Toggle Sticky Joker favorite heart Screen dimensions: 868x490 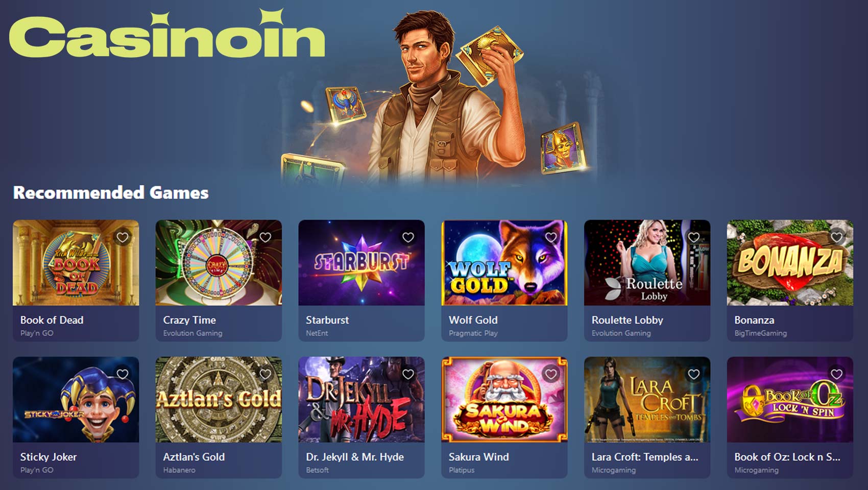pos(123,374)
